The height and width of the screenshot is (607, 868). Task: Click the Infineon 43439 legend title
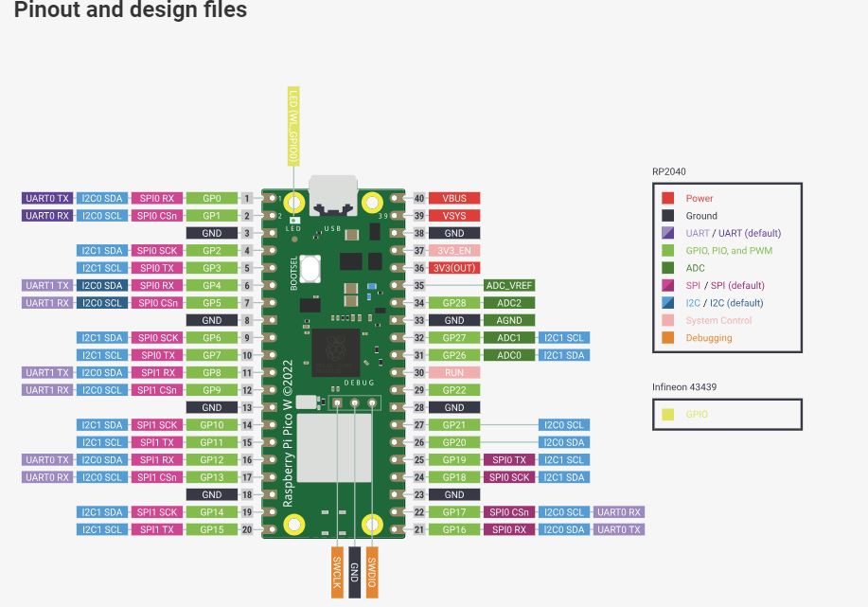point(684,387)
